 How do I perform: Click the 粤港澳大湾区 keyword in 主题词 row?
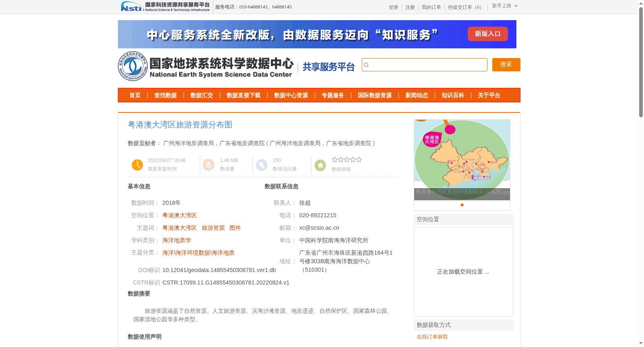coord(180,228)
